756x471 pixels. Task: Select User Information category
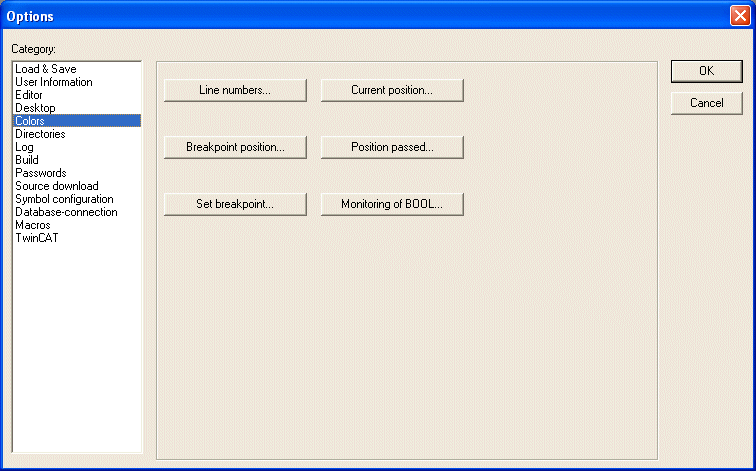[77, 82]
